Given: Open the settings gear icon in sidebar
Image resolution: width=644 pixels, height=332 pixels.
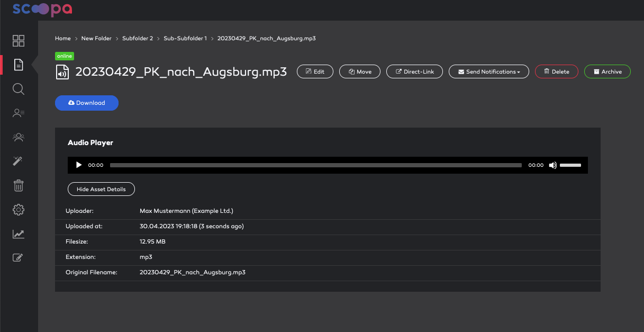Looking at the screenshot, I should coord(19,210).
